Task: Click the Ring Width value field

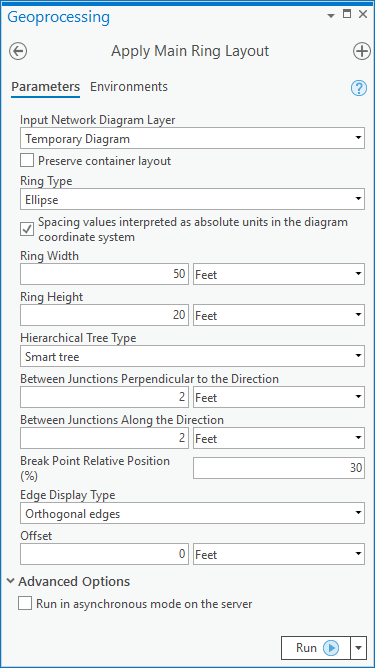Action: 104,274
